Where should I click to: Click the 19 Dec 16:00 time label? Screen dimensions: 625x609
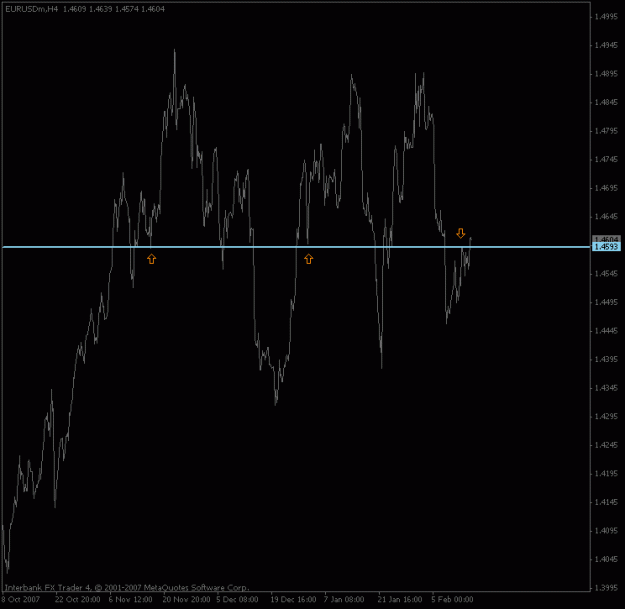tap(293, 599)
